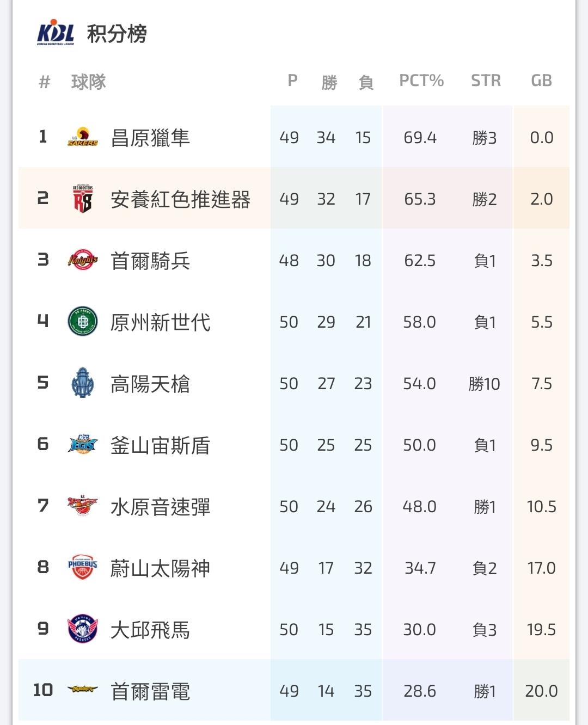
Task: Tap the 首爾雷電 team name
Action: [150, 691]
